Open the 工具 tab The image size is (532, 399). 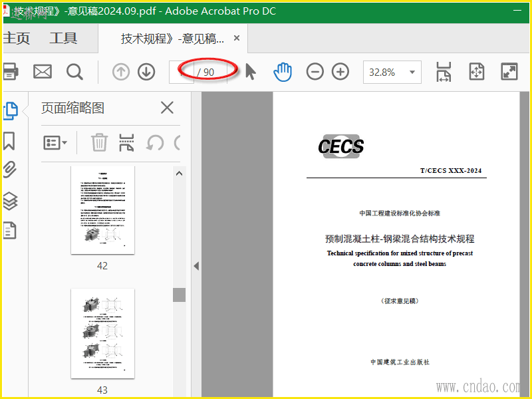tap(63, 39)
